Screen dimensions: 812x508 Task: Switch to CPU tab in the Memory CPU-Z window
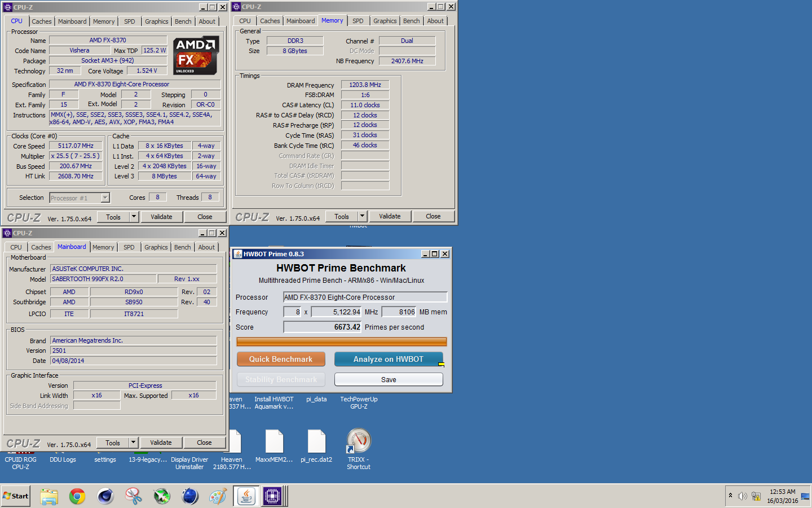pyautogui.click(x=245, y=21)
